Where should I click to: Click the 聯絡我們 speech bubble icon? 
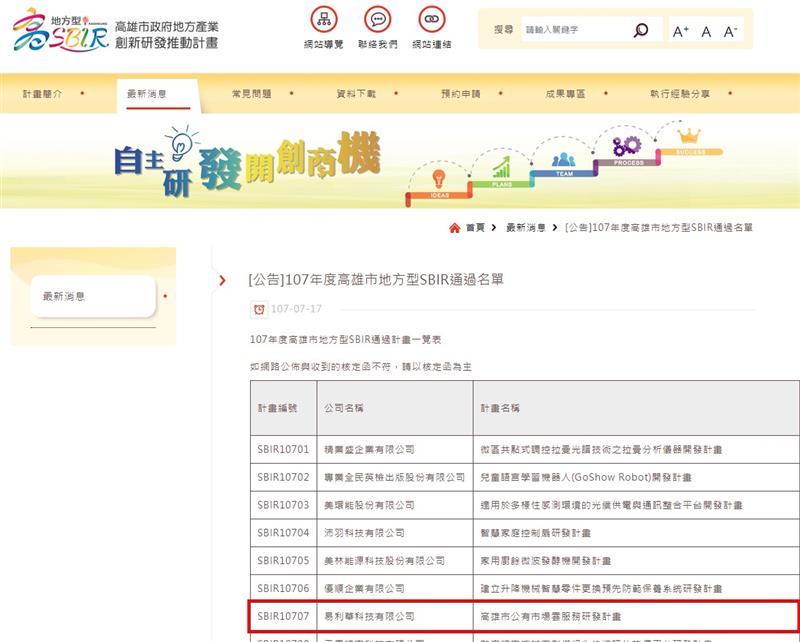[x=378, y=19]
